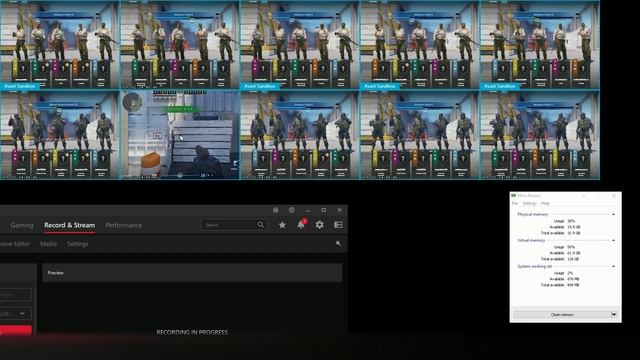The height and width of the screenshot is (360, 640).
Task: Open the Clean memory dropdown arrow
Action: click(x=614, y=315)
